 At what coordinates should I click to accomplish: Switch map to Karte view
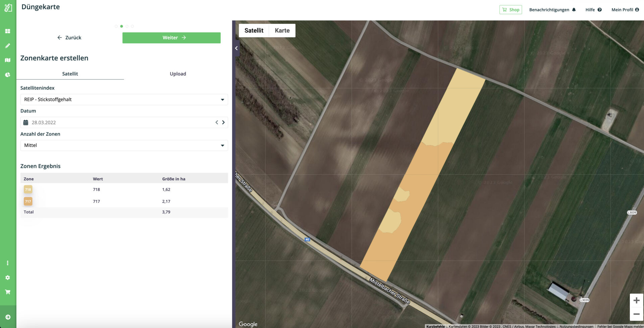click(282, 31)
